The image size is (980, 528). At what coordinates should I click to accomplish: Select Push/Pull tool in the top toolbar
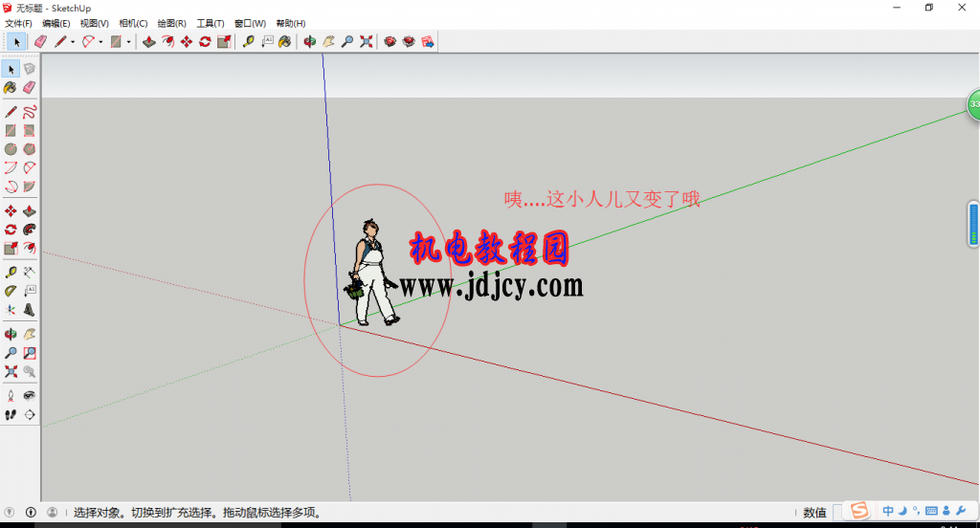click(148, 42)
